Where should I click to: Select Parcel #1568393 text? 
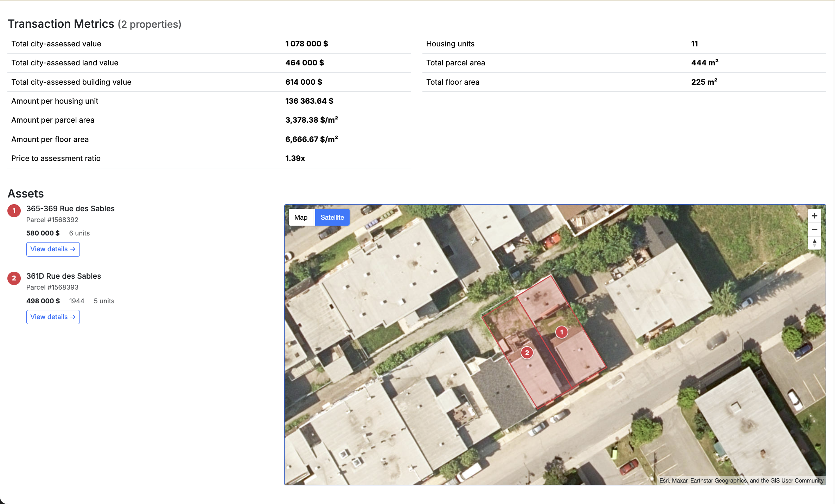52,287
